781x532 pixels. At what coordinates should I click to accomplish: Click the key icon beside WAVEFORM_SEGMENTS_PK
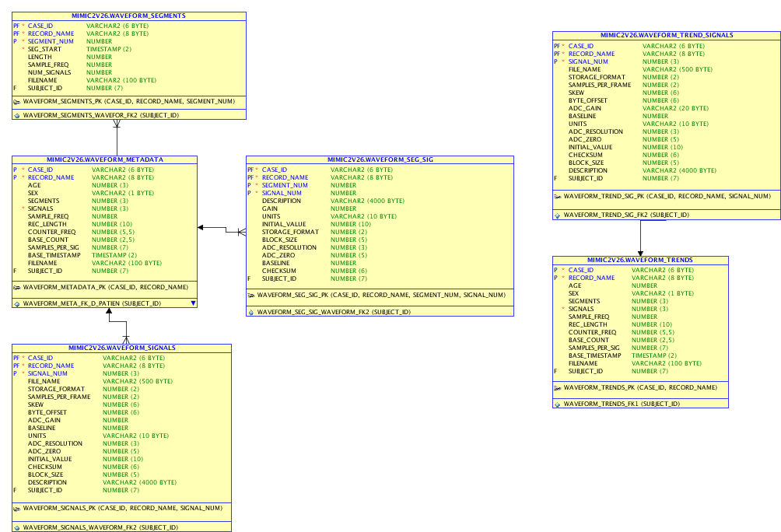17,101
